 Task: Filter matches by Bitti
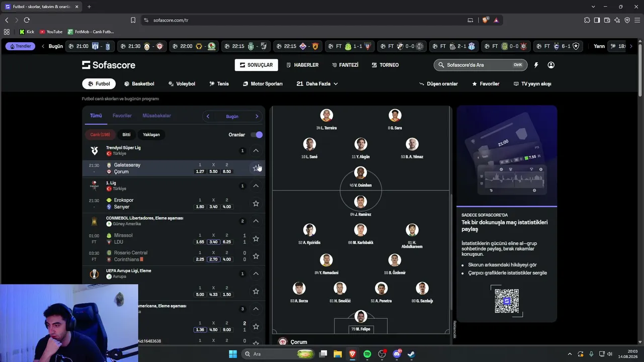click(x=126, y=135)
